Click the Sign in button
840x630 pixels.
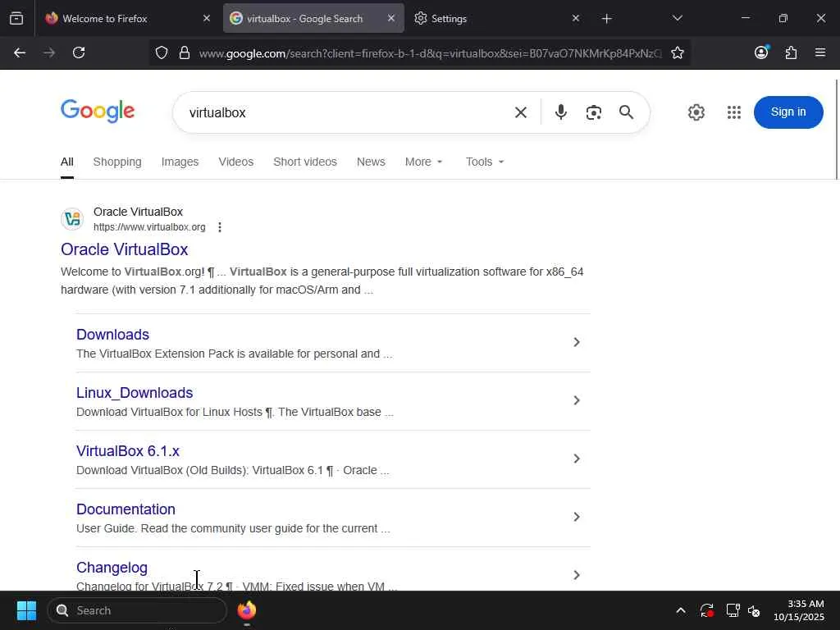click(788, 112)
